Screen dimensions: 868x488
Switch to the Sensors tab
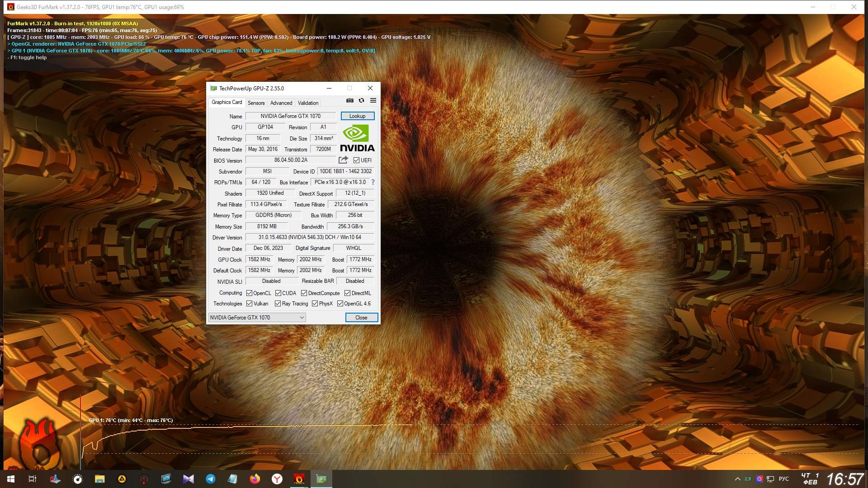tap(256, 103)
